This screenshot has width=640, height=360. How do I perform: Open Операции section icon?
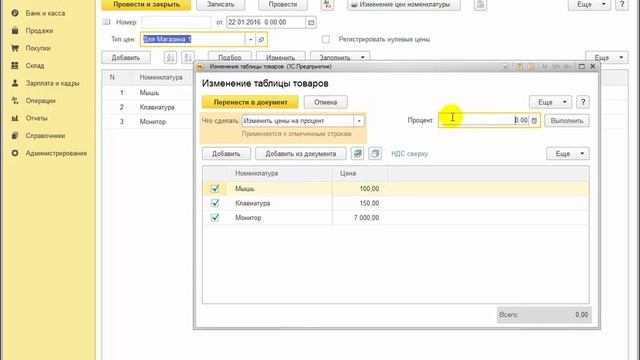[x=15, y=100]
